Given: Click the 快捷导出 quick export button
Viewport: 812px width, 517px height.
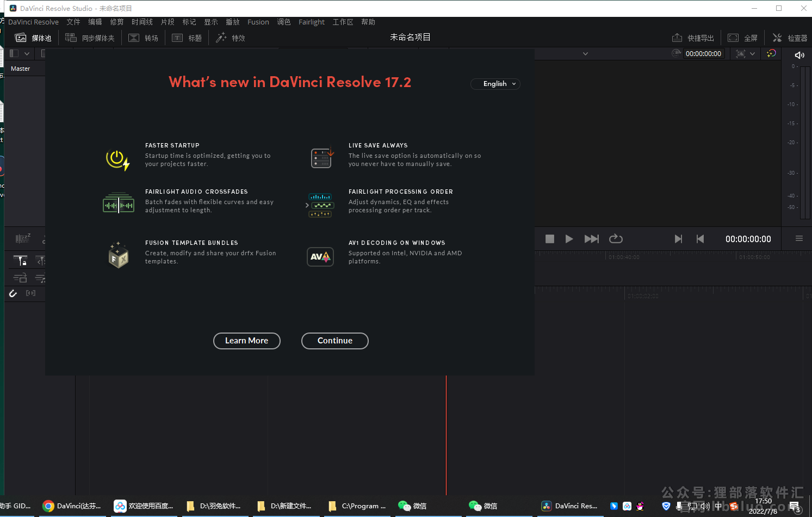Looking at the screenshot, I should coord(693,38).
